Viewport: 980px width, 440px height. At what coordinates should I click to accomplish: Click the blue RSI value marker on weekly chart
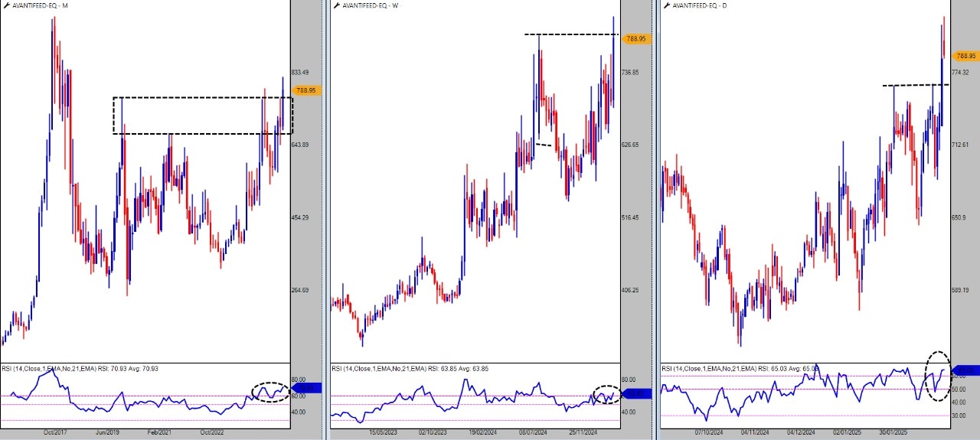pyautogui.click(x=635, y=394)
